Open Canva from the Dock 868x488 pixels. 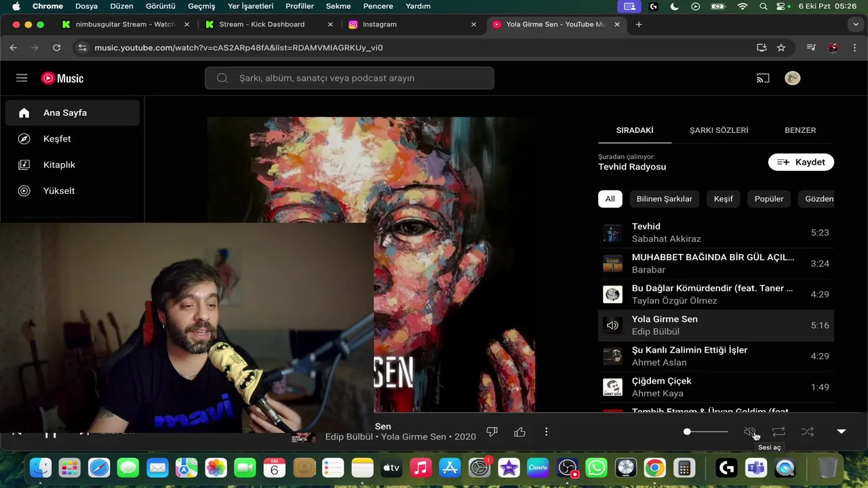point(538,468)
